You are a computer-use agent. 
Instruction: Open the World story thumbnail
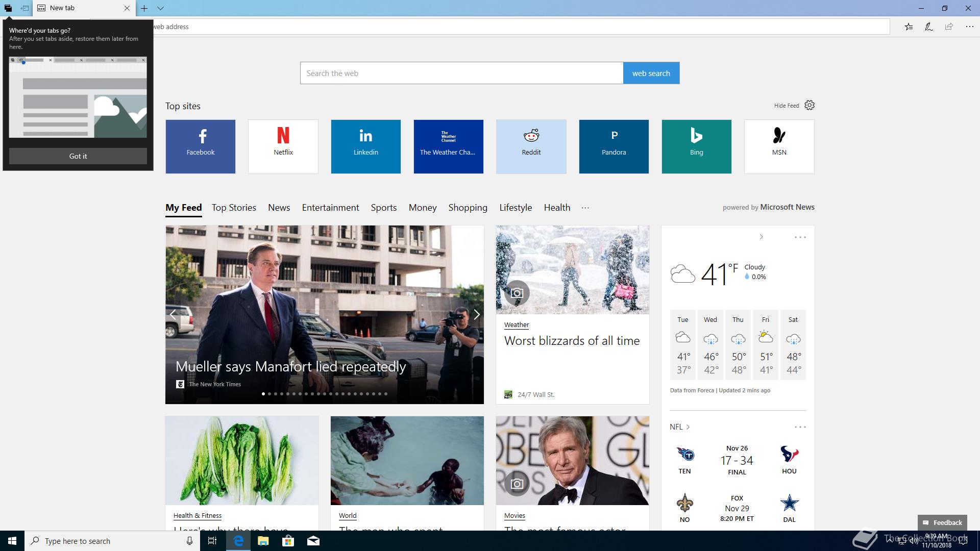[407, 461]
